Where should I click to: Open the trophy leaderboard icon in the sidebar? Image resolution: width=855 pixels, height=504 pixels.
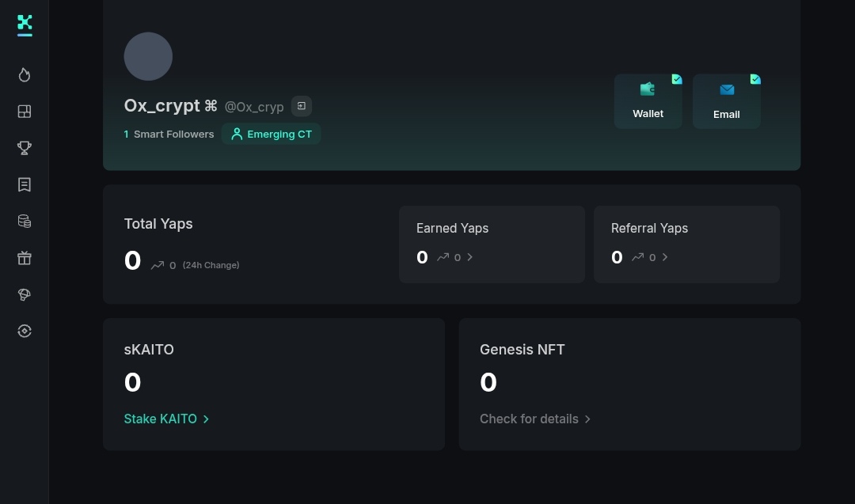pyautogui.click(x=25, y=148)
